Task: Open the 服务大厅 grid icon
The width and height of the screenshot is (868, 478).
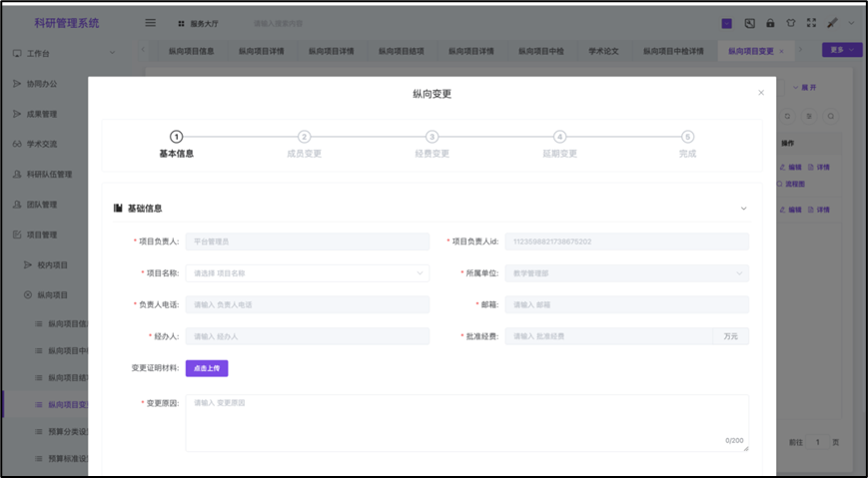Action: click(x=181, y=23)
